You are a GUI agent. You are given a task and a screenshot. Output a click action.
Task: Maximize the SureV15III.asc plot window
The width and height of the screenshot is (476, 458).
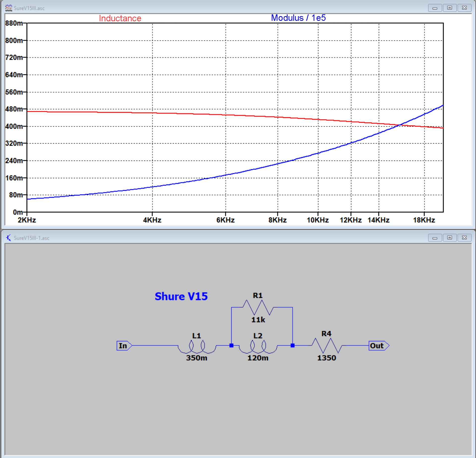pyautogui.click(x=449, y=8)
